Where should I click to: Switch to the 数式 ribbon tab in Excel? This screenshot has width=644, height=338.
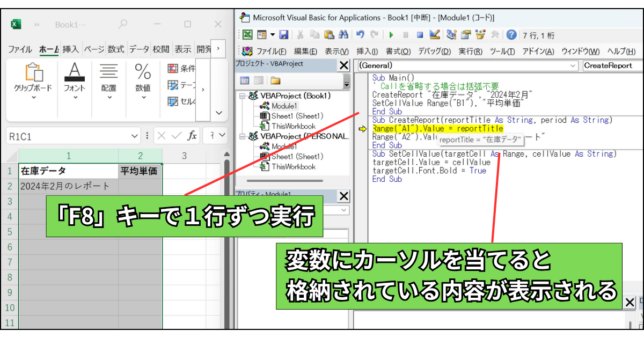(x=115, y=49)
